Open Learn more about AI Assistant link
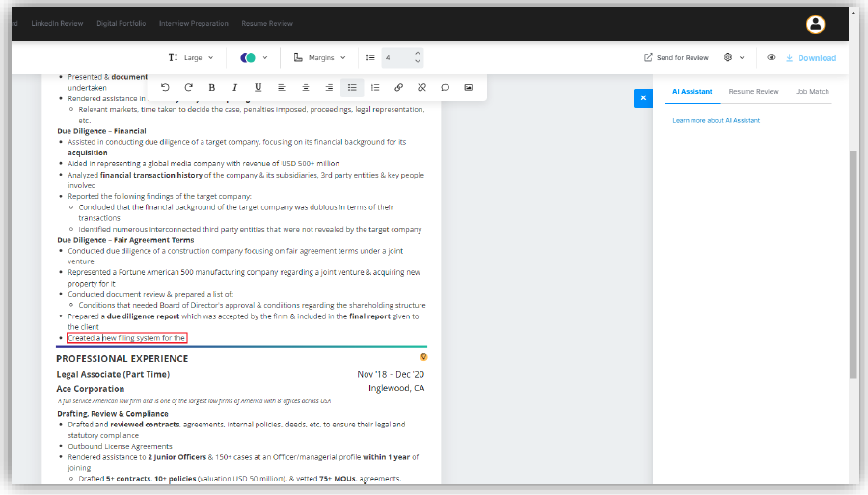Viewport: 868px width, 495px height. [717, 120]
